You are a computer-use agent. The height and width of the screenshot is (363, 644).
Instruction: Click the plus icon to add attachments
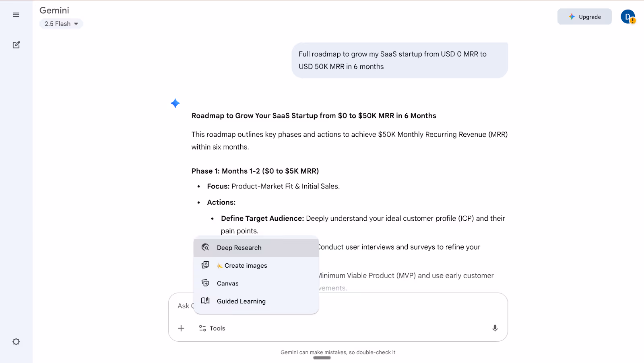pyautogui.click(x=181, y=328)
